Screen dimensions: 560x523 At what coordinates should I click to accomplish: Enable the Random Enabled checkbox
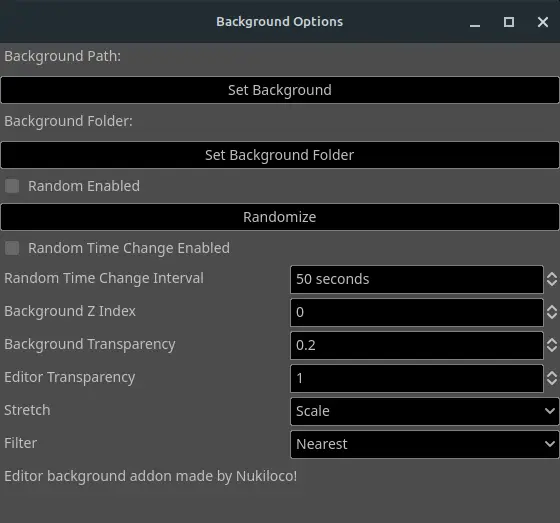tap(12, 186)
